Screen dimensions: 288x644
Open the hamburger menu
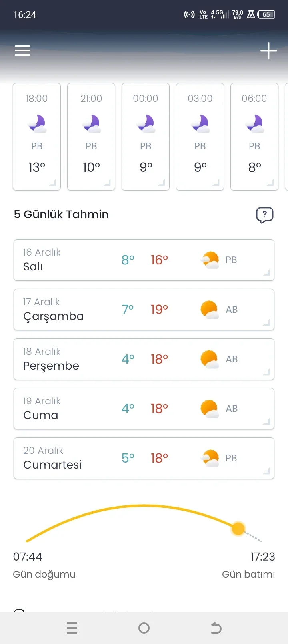[x=22, y=50]
